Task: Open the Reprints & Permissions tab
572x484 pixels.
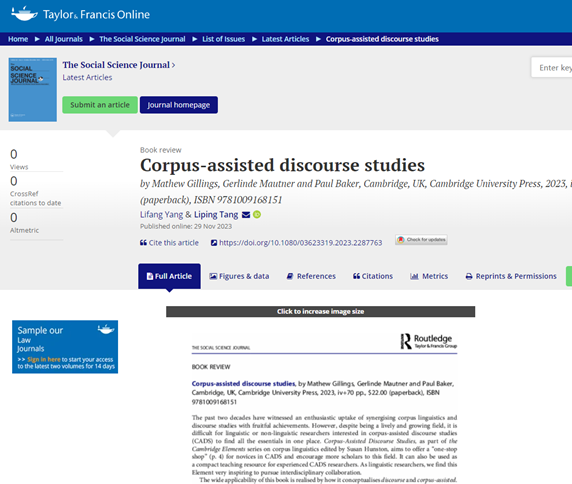Action: click(511, 276)
